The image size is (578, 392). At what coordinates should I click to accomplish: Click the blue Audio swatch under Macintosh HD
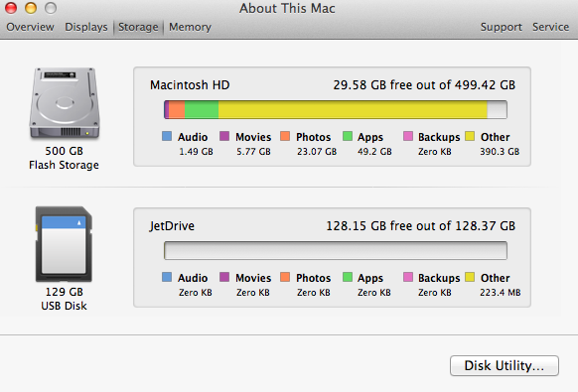tap(167, 136)
